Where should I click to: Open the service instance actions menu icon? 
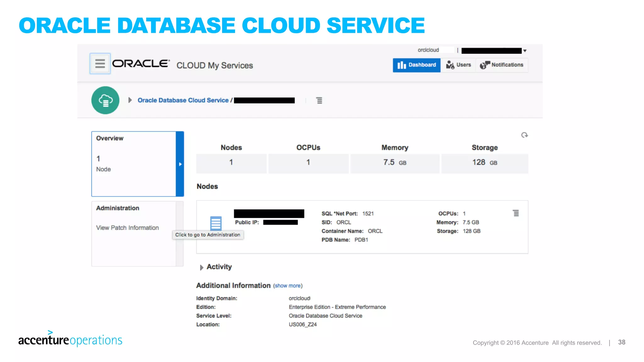point(319,101)
